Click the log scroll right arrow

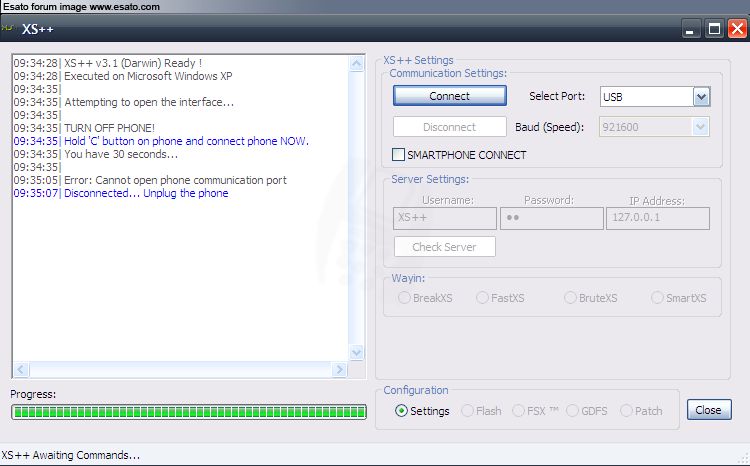(340, 369)
